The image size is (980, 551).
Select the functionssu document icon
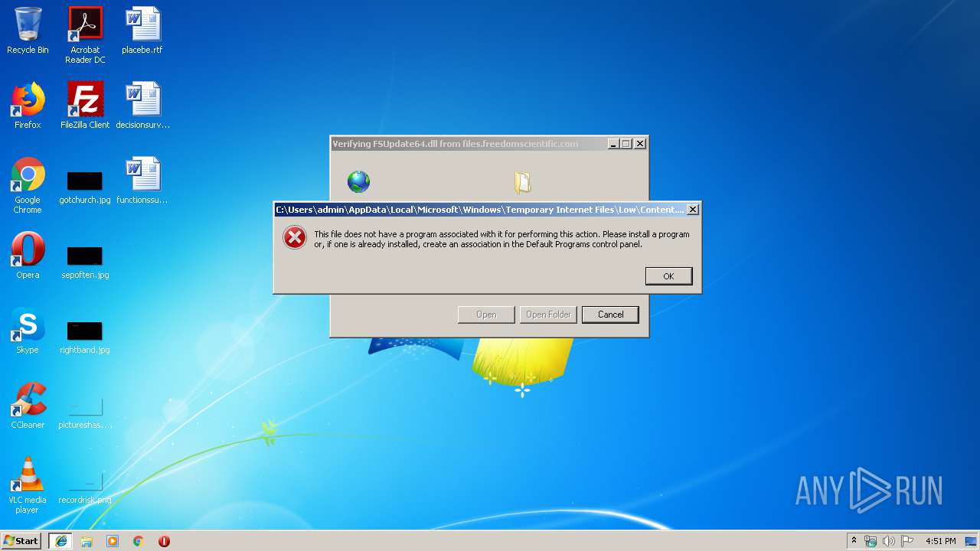pos(142,181)
